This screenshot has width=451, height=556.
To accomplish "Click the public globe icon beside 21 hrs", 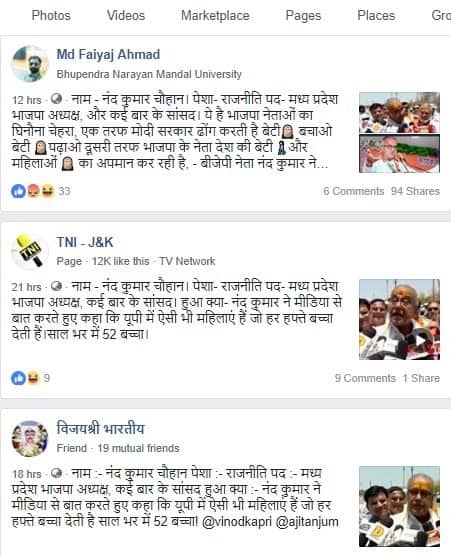I will [56, 286].
